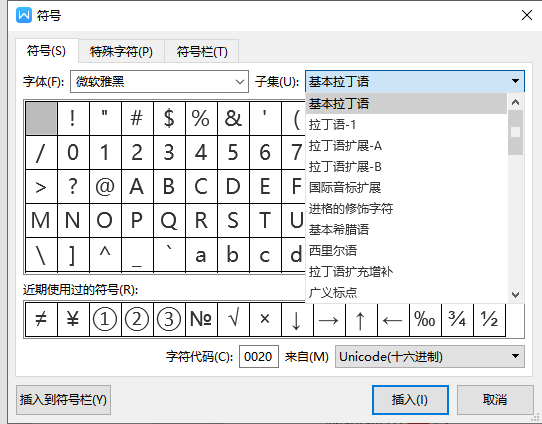Screen dimensions: 542x424
Task: Select the not-equal sign in recent symbols
Action: [41, 319]
